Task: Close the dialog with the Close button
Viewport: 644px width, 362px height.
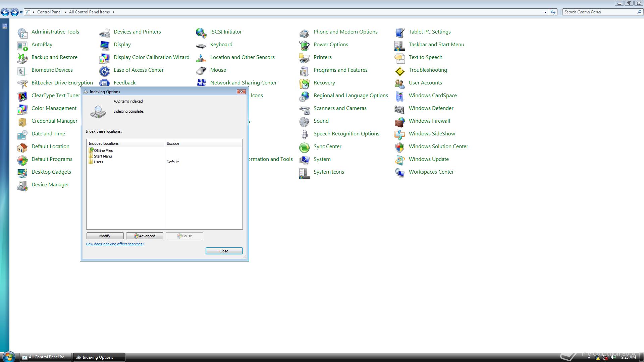Action: coord(224,251)
